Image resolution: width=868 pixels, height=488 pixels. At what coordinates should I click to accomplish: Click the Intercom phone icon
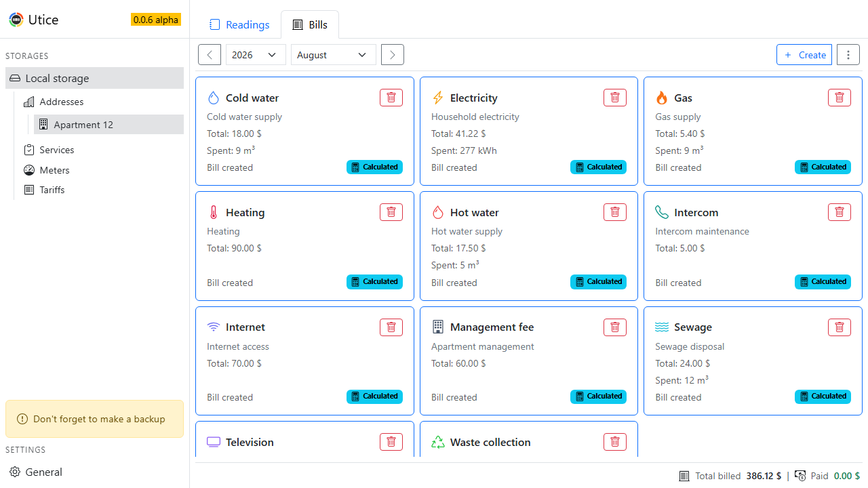(x=662, y=212)
